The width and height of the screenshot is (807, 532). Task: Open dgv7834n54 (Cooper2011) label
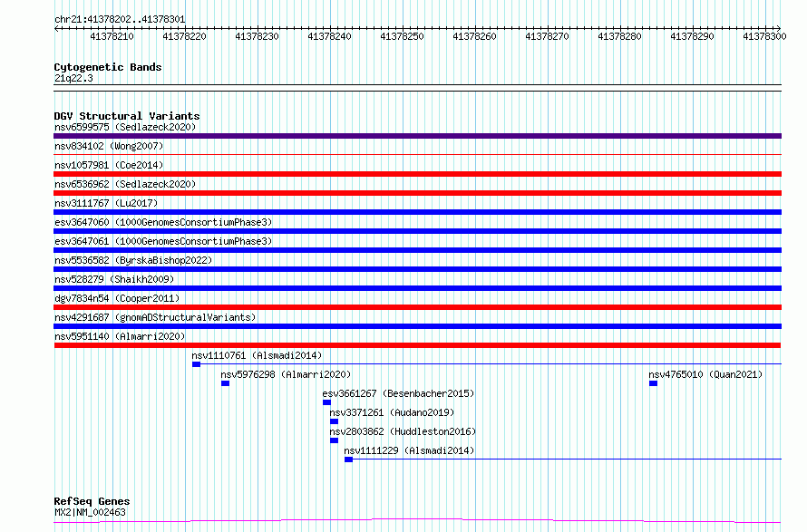(x=117, y=298)
